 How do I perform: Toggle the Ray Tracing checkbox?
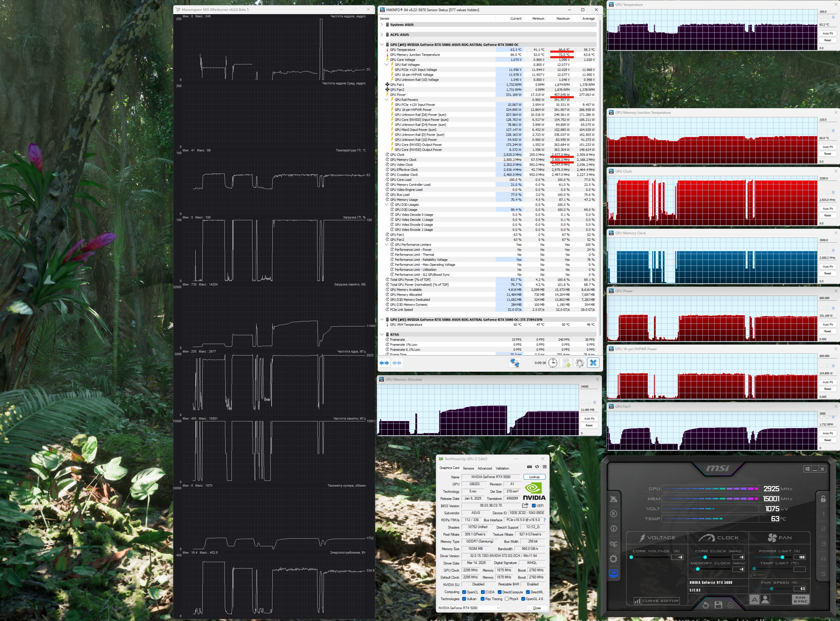tap(482, 599)
